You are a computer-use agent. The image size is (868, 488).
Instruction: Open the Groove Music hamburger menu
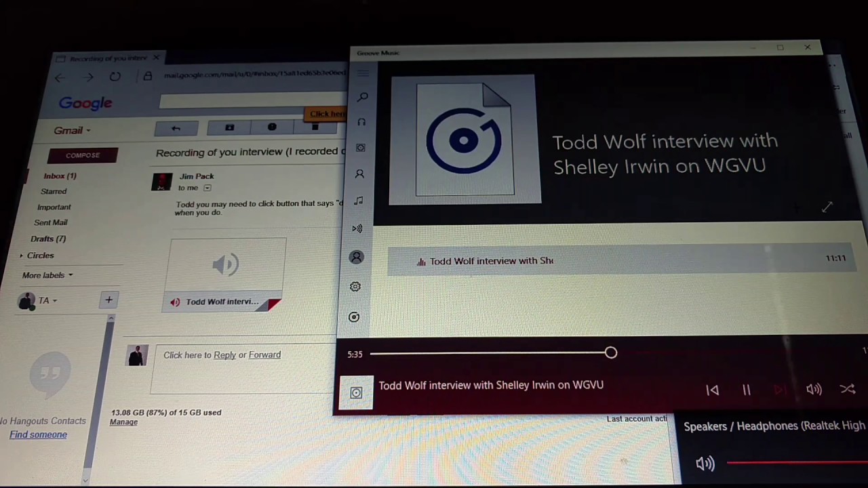(363, 73)
